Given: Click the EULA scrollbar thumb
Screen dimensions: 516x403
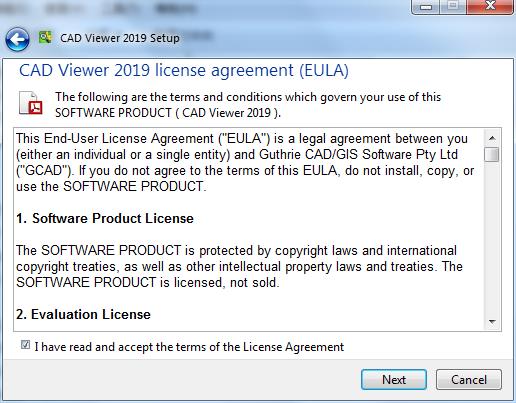Looking at the screenshot, I should [492, 154].
